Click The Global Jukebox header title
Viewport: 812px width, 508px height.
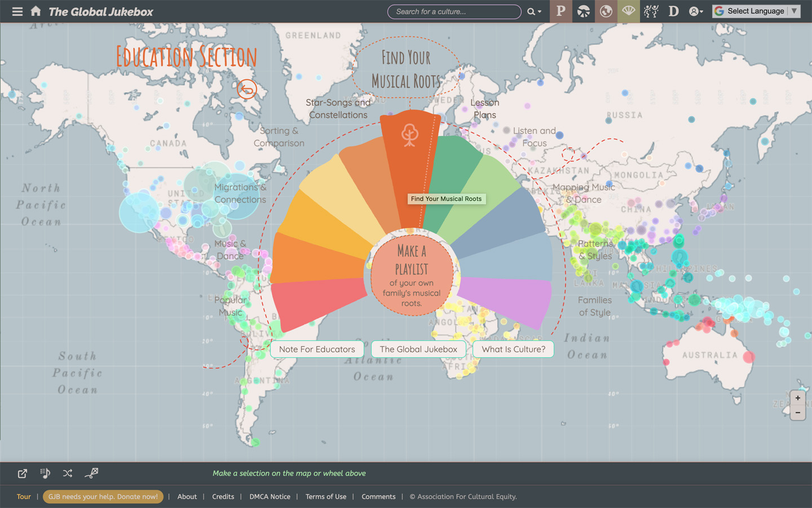click(101, 11)
